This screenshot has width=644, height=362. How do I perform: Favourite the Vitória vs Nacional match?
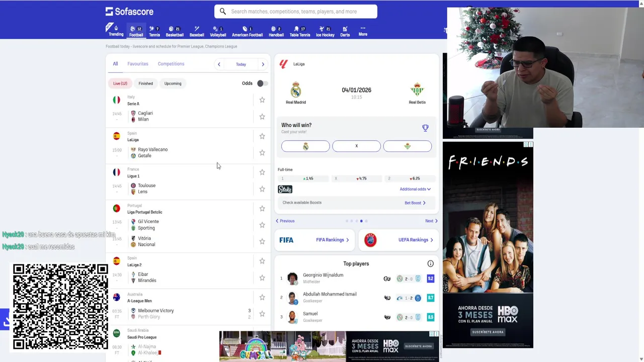pos(262,241)
